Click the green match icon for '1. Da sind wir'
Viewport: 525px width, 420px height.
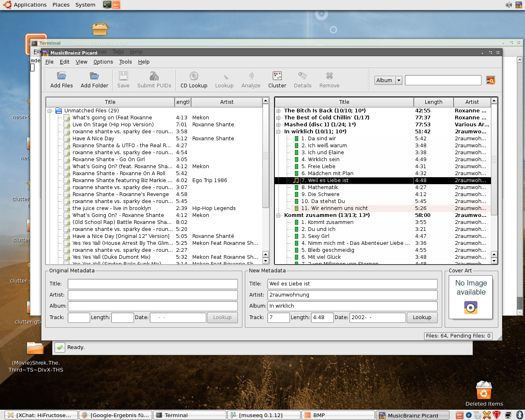[297, 139]
